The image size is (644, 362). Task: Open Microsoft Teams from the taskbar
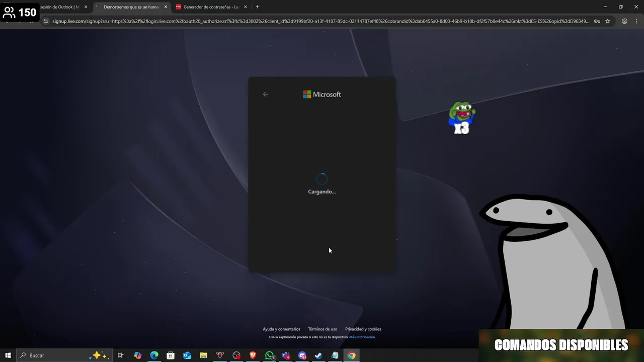[286, 355]
